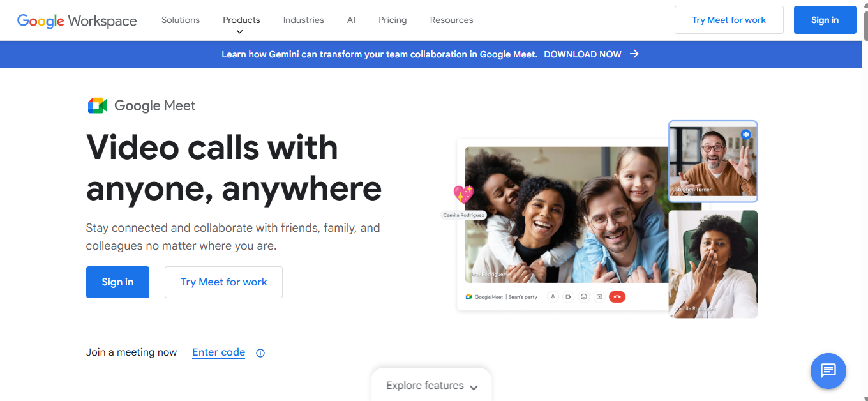Click the camera icon in the call illustration
The width and height of the screenshot is (868, 401).
[568, 297]
